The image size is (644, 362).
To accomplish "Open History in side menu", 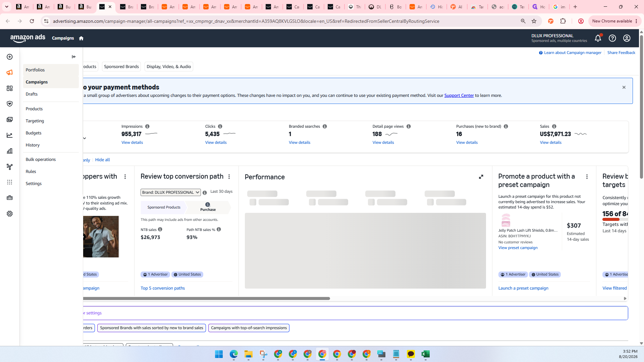I will [x=51, y=145].
